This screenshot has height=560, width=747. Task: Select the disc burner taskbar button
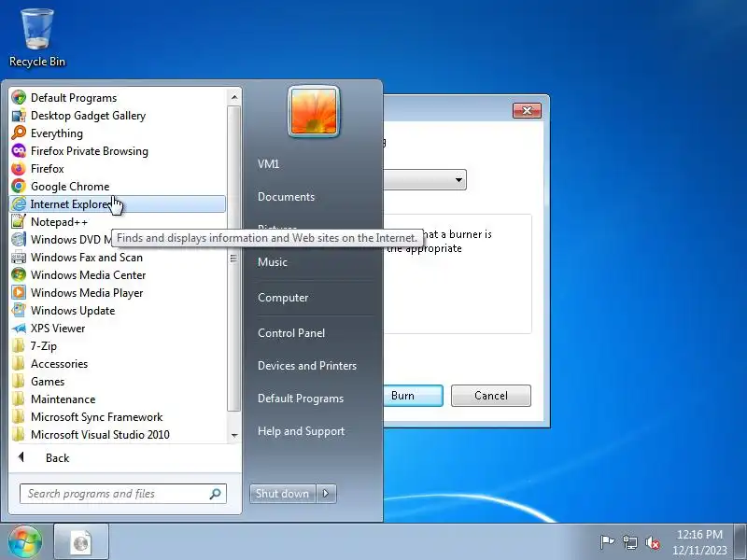point(81,542)
